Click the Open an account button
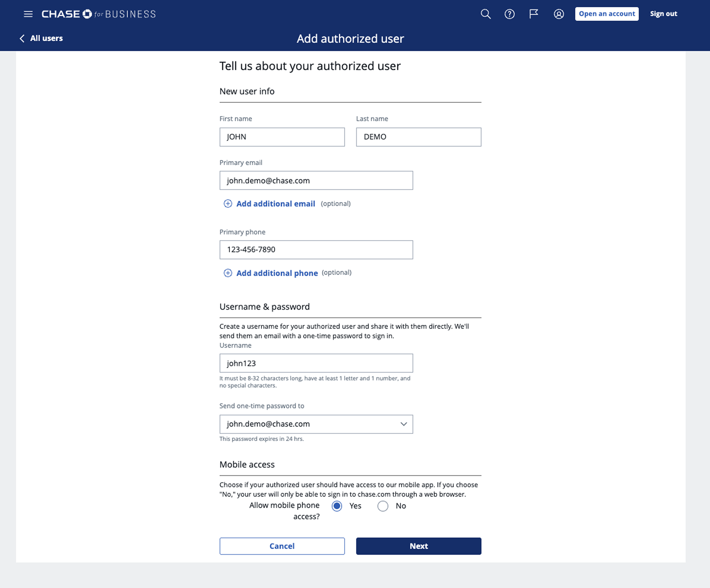The width and height of the screenshot is (710, 588). (607, 14)
